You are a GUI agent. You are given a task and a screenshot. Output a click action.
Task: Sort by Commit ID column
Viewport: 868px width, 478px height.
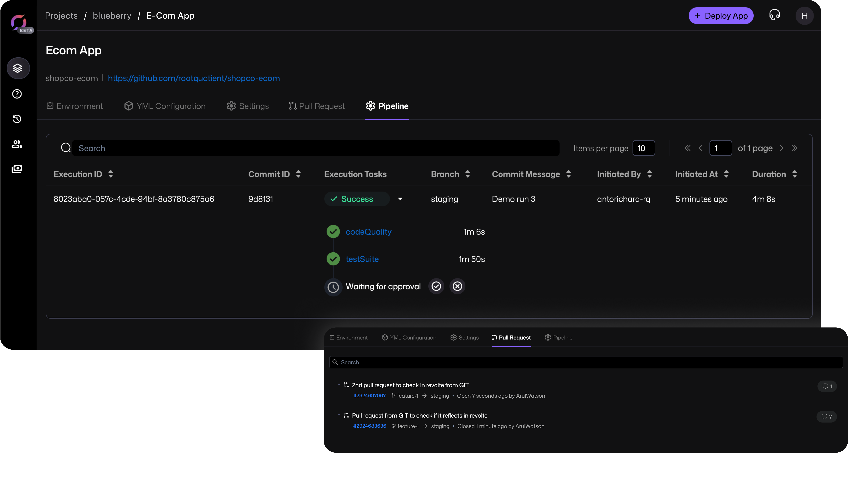(x=298, y=174)
